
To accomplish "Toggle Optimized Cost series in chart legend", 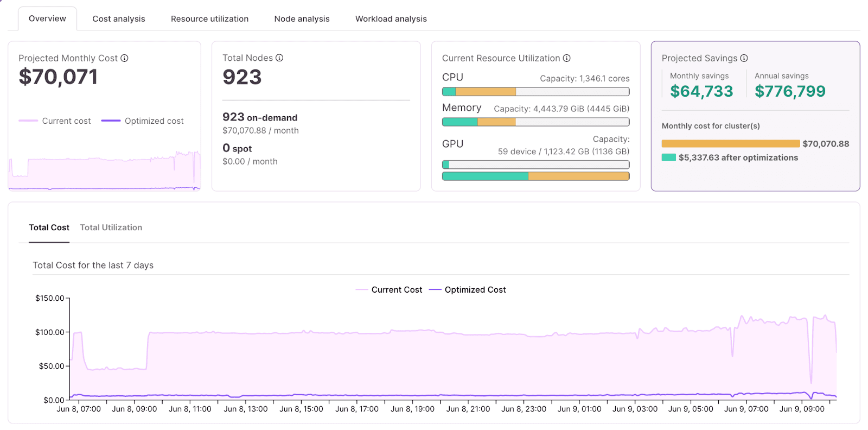I will pos(467,290).
